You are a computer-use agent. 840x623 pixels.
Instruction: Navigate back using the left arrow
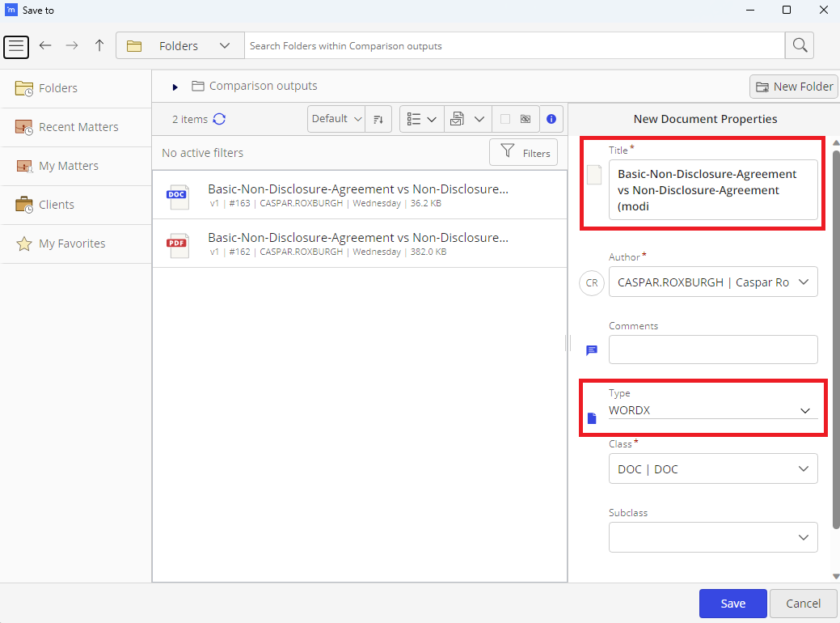[x=45, y=46]
